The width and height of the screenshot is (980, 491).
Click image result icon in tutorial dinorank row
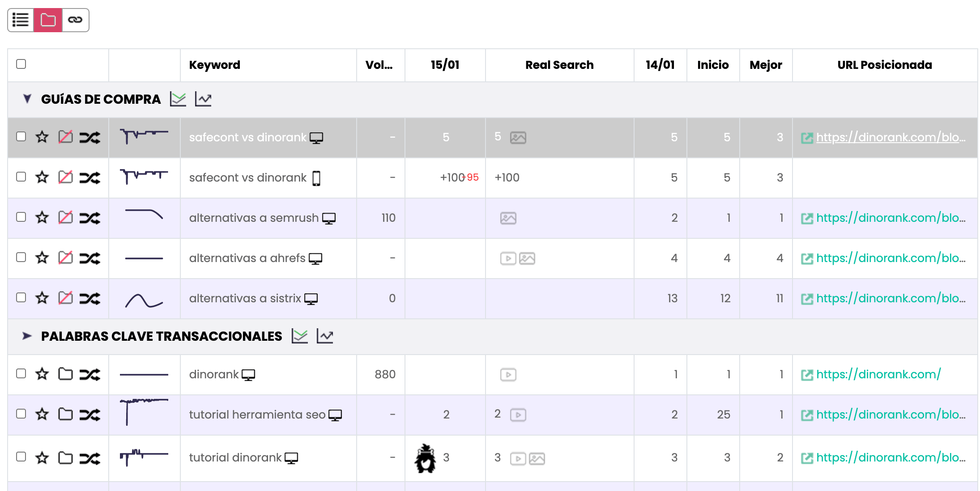pyautogui.click(x=537, y=459)
